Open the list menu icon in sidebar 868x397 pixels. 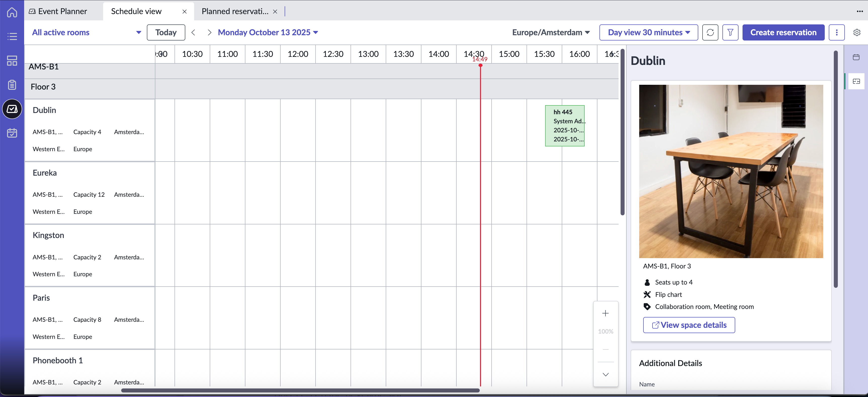pos(12,36)
